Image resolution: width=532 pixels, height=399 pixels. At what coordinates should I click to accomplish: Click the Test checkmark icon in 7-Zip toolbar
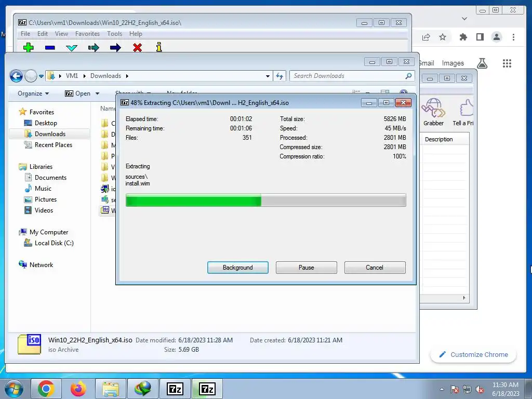pyautogui.click(x=72, y=48)
